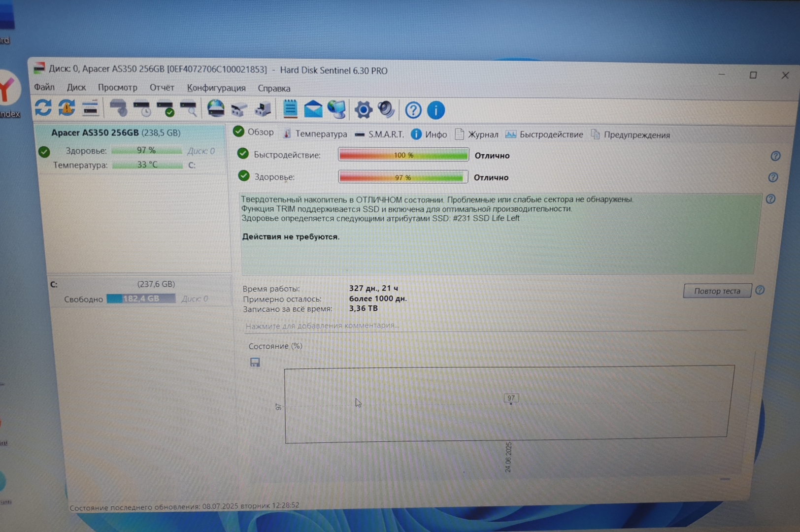Open the Конфигурация menu
Viewport: 800px width, 532px height.
tap(216, 88)
